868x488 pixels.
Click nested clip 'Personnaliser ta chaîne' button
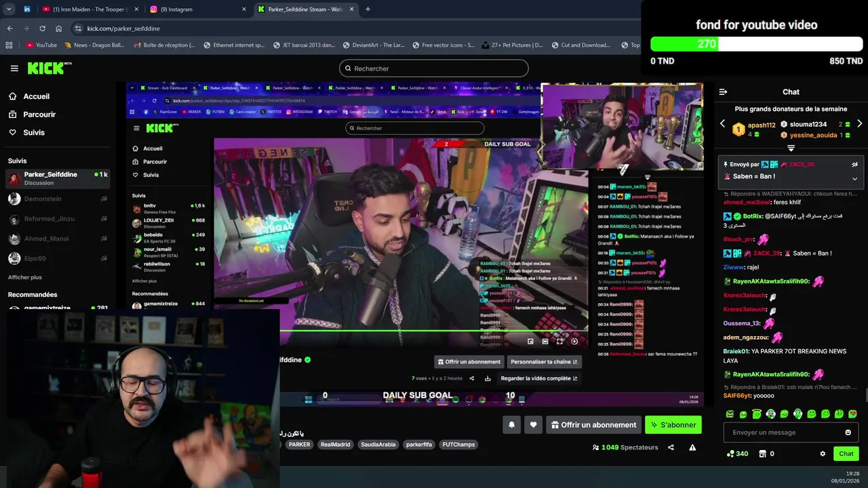tap(544, 362)
